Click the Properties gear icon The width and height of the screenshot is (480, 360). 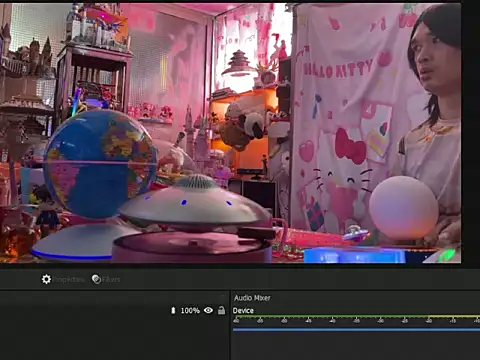click(46, 279)
